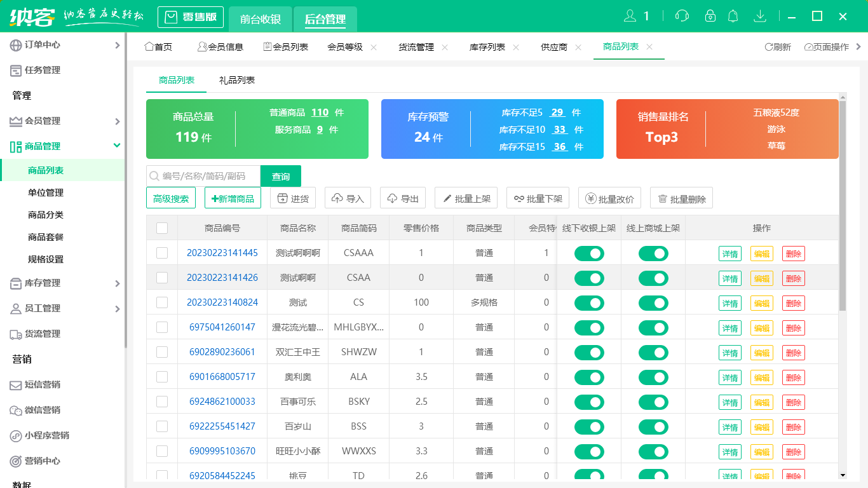Screen dimensions: 868x488
Task: Open the headset customer service icon
Action: tap(682, 15)
